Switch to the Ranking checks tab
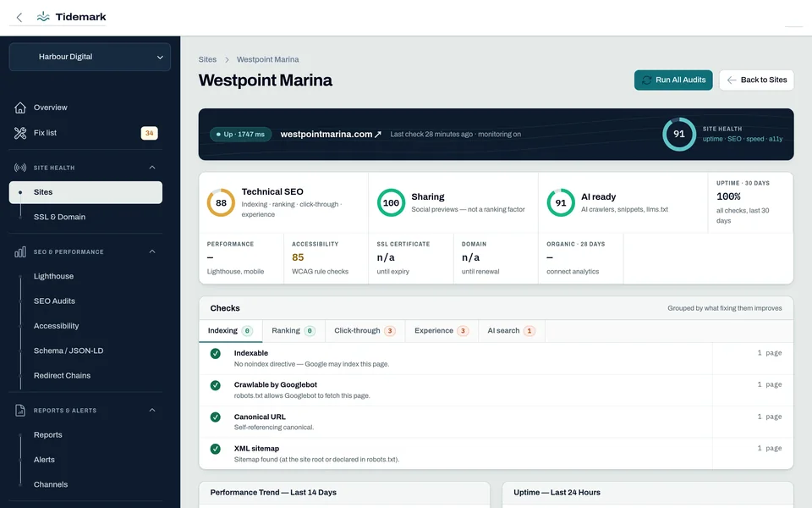This screenshot has height=508, width=812. [294, 331]
